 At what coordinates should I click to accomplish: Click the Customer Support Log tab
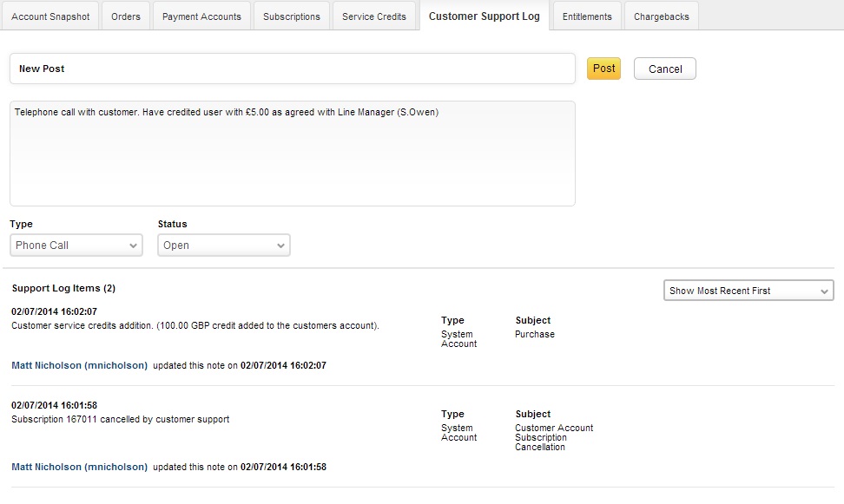click(484, 16)
